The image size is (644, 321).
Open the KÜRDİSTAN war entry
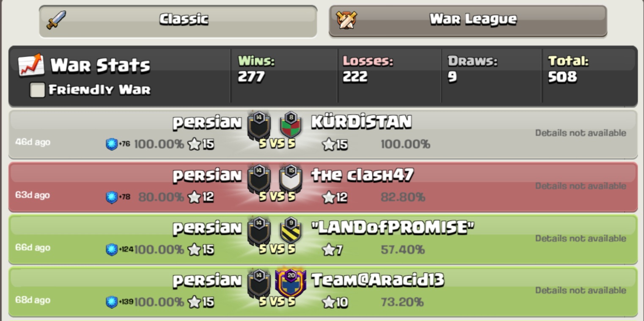click(323, 134)
